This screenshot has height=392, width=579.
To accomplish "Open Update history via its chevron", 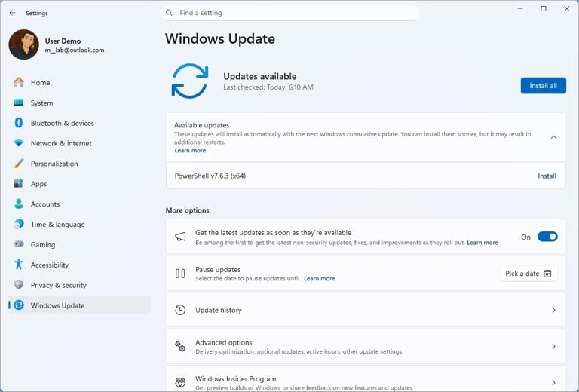I will tap(553, 310).
